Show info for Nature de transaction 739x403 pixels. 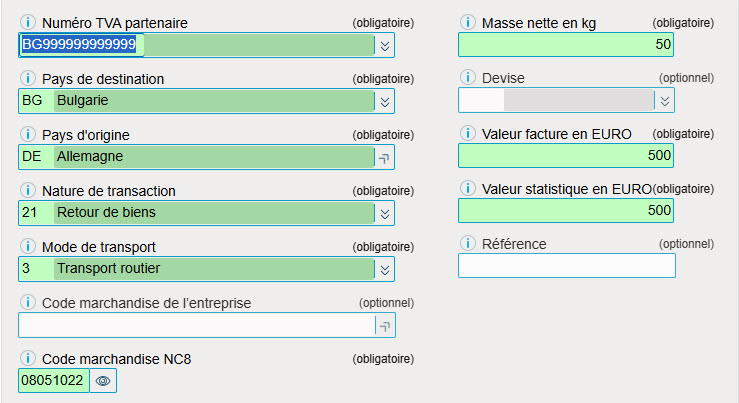tap(28, 190)
